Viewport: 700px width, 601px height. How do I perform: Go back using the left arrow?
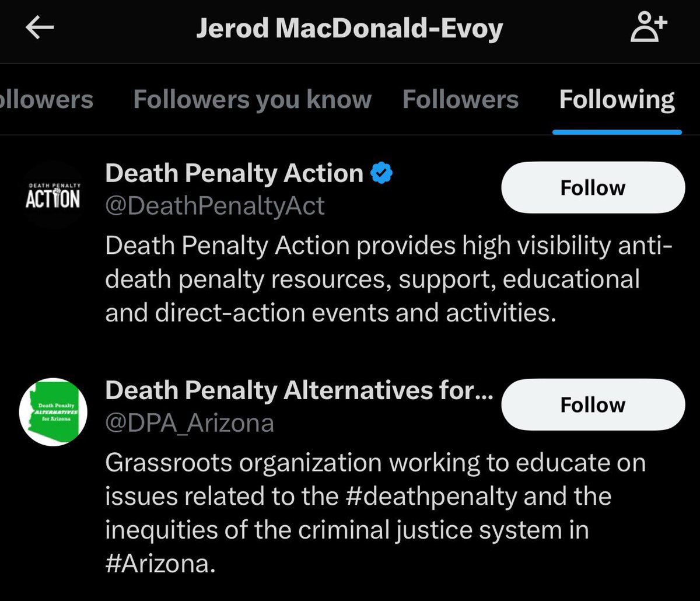coord(40,29)
